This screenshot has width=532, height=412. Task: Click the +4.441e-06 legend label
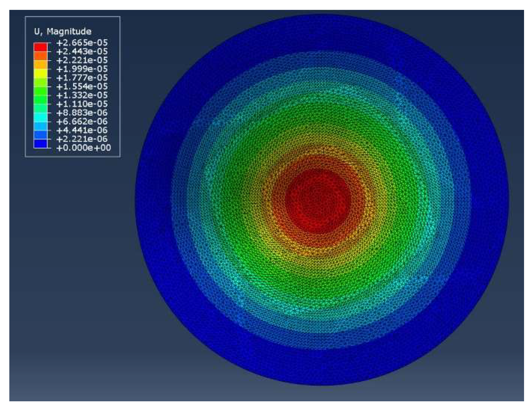[82, 130]
